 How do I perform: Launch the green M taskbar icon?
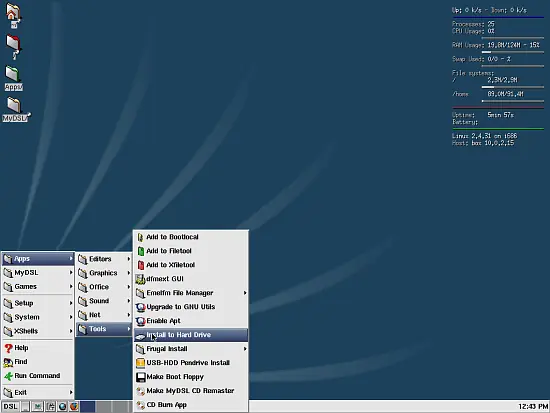click(x=38, y=407)
